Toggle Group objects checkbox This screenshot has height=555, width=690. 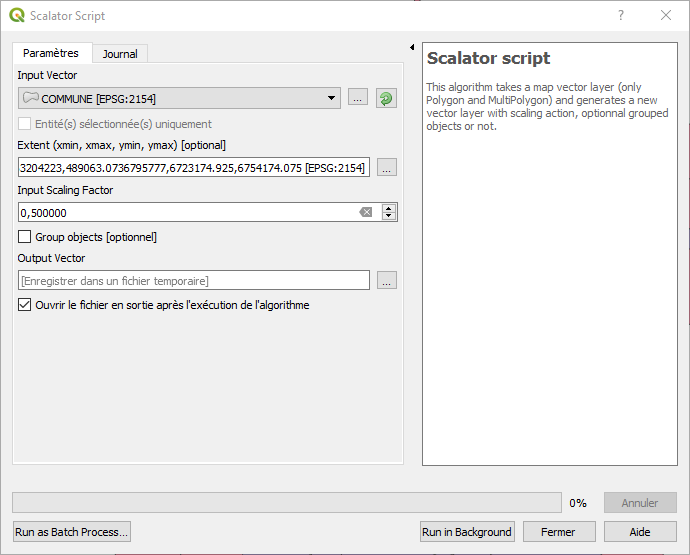tap(25, 237)
